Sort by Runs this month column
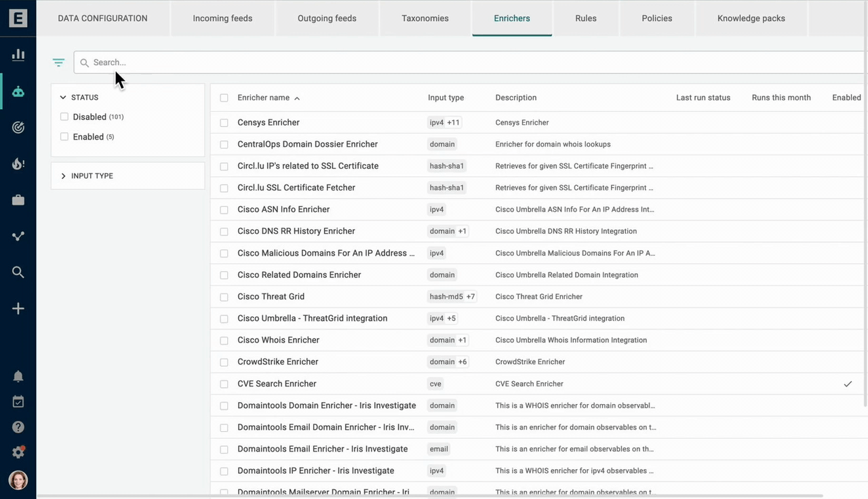This screenshot has height=499, width=868. [781, 98]
